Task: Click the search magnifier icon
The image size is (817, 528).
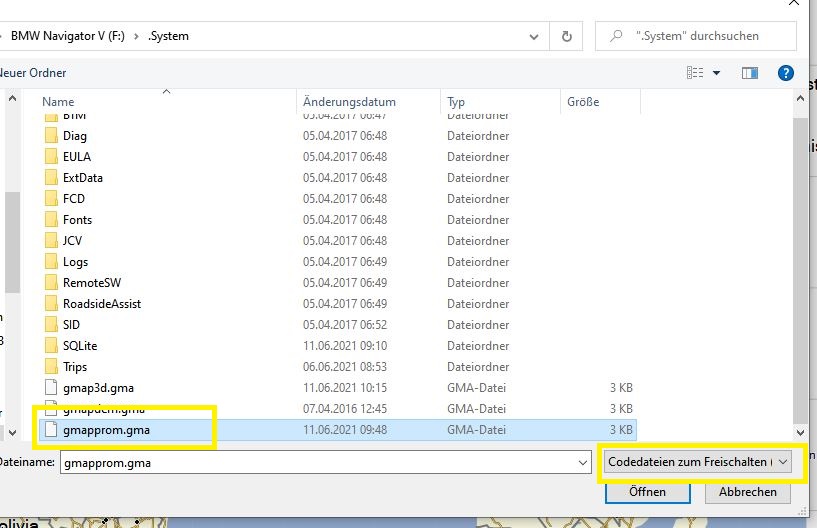Action: [x=617, y=36]
